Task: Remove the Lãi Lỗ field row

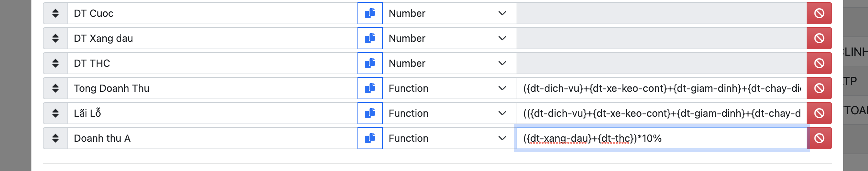Action: pos(819,114)
